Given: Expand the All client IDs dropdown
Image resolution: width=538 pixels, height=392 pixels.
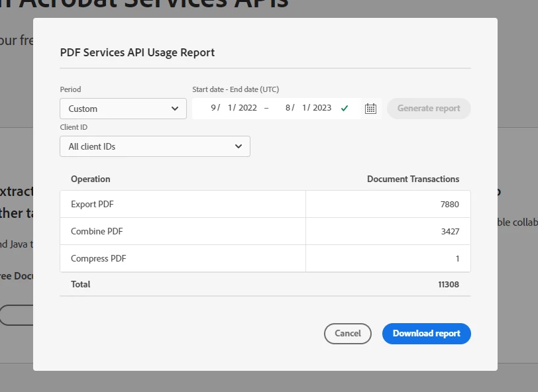Looking at the screenshot, I should click(155, 146).
